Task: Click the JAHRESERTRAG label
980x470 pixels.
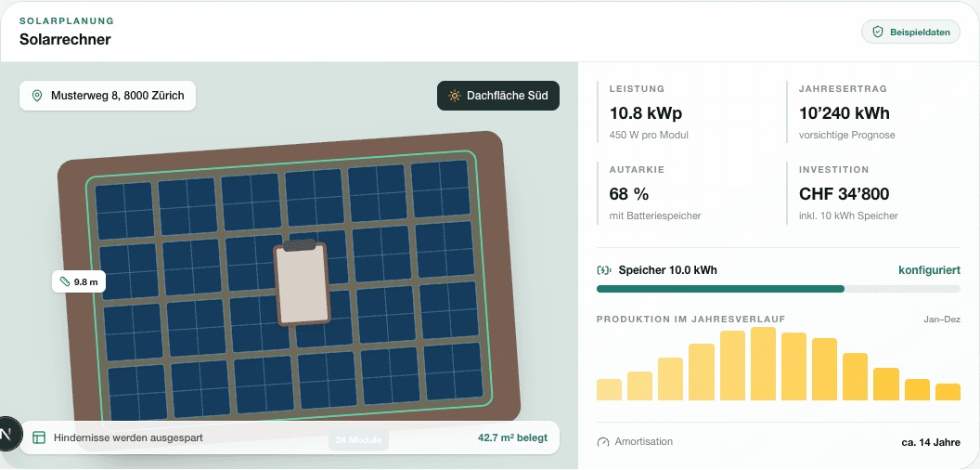Action: click(843, 89)
